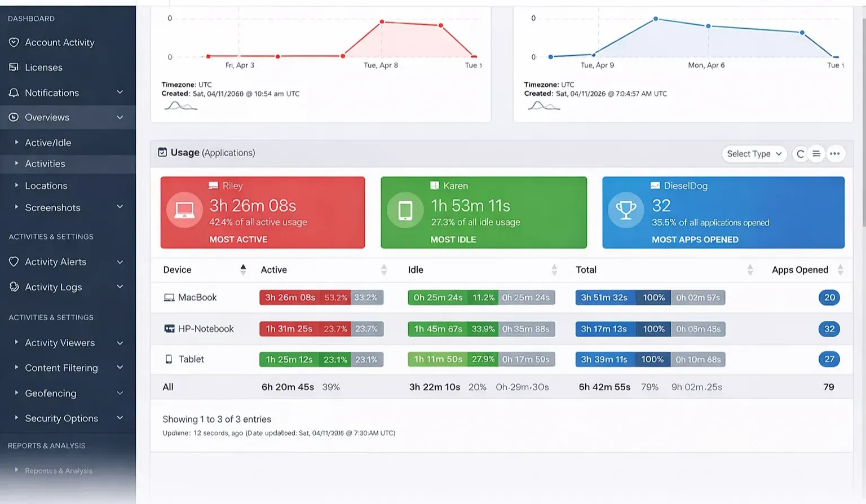Refresh the Usage data
Image resolution: width=866 pixels, height=504 pixels.
click(x=800, y=153)
